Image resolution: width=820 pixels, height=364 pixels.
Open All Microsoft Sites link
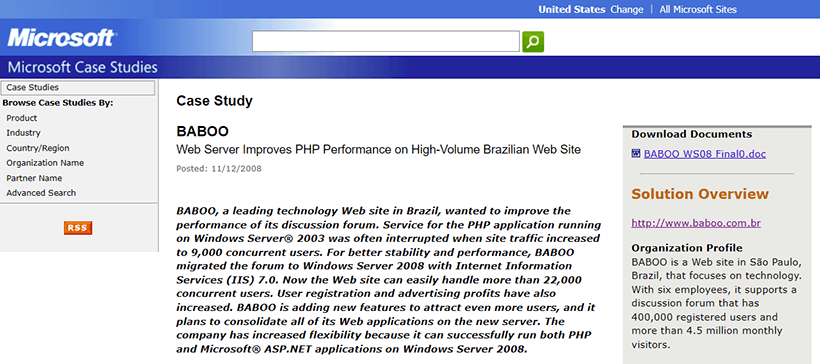(x=698, y=9)
